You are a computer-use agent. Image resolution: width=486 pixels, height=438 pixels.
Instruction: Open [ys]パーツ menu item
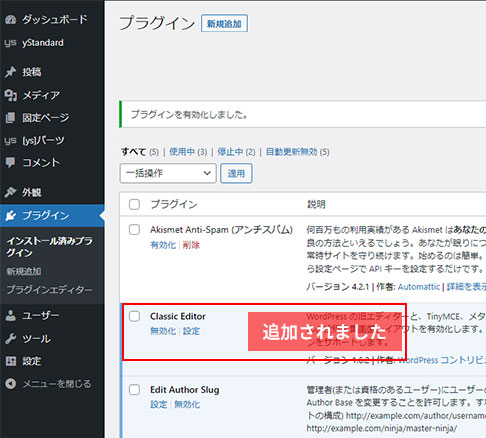43,140
